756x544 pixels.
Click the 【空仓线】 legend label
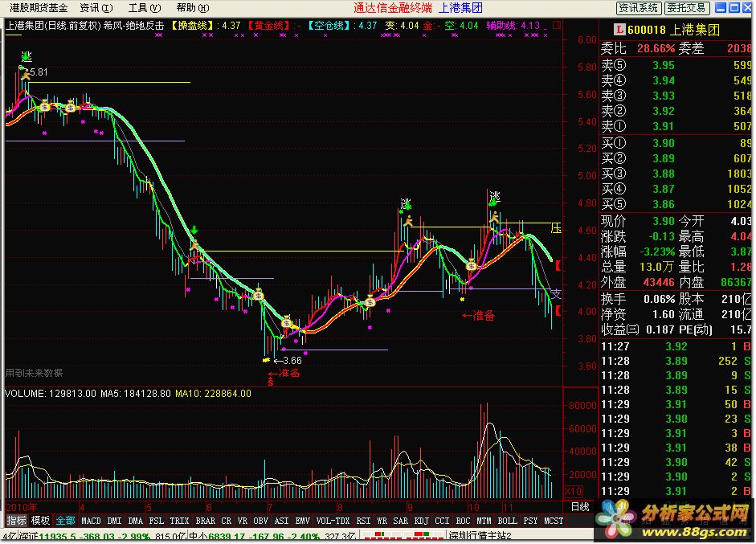pyautogui.click(x=329, y=25)
